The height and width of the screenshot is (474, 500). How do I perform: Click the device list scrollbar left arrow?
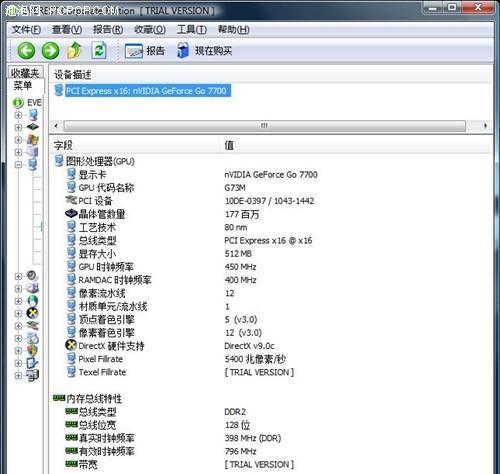tap(56, 126)
